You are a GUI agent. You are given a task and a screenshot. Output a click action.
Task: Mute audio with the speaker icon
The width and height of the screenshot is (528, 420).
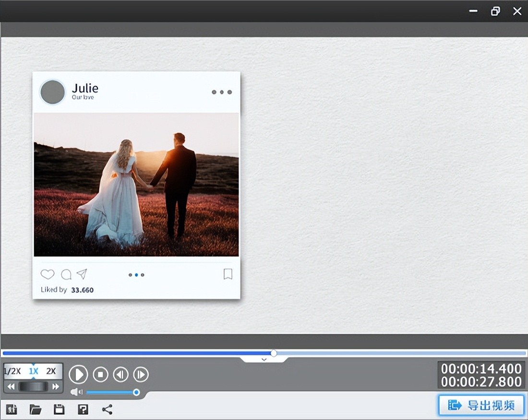click(x=76, y=392)
